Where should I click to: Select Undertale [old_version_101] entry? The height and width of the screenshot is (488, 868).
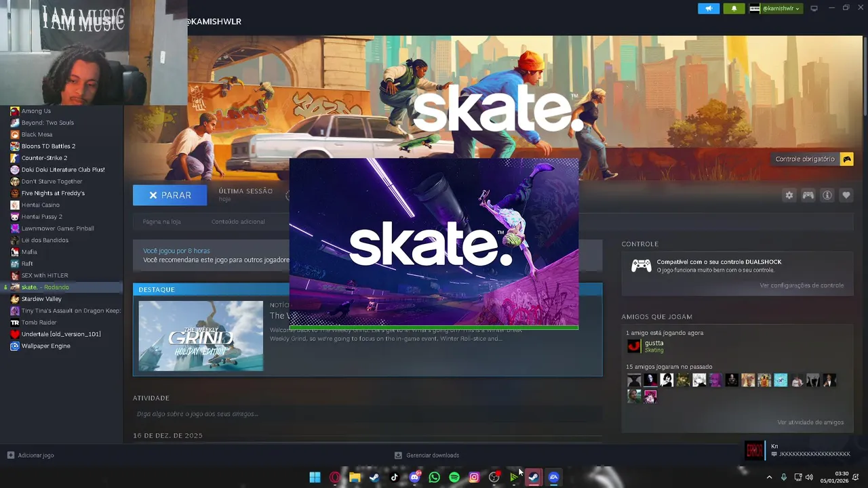[x=61, y=334]
